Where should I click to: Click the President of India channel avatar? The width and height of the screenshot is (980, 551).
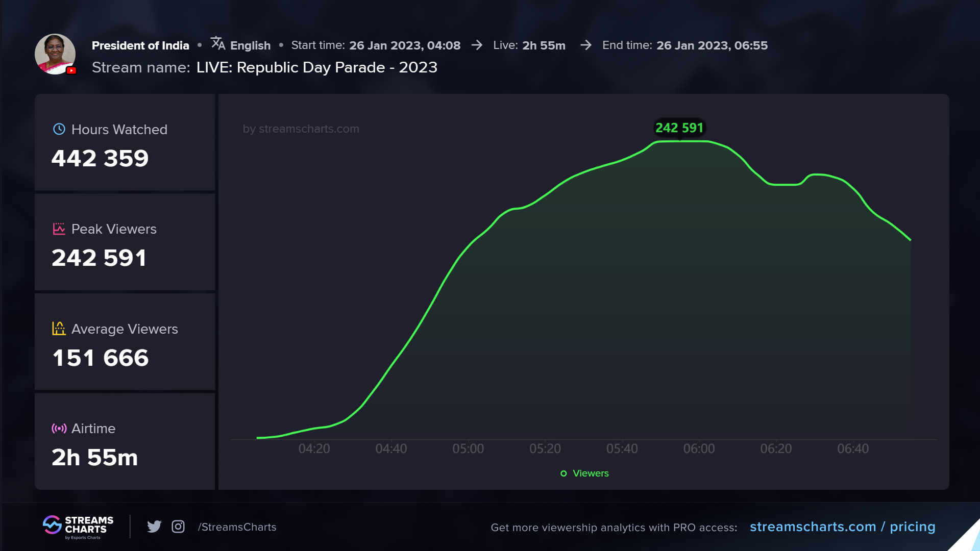55,54
